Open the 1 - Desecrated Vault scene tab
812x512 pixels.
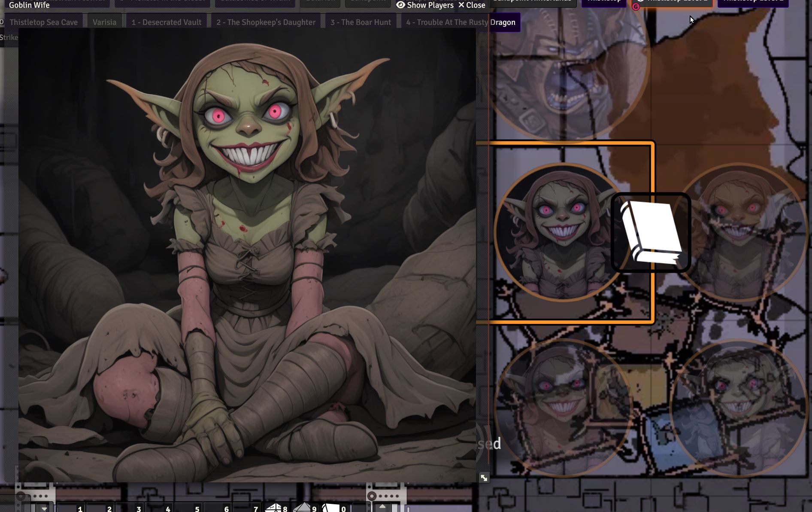point(166,22)
